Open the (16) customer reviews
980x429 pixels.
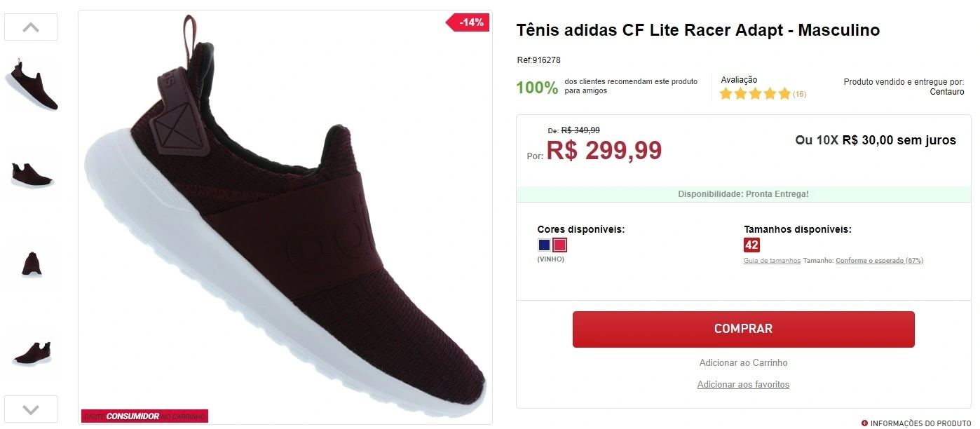point(798,93)
